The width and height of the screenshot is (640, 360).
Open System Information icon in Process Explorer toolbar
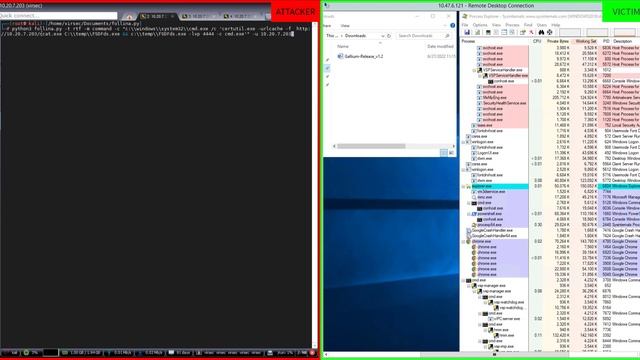tap(488, 32)
